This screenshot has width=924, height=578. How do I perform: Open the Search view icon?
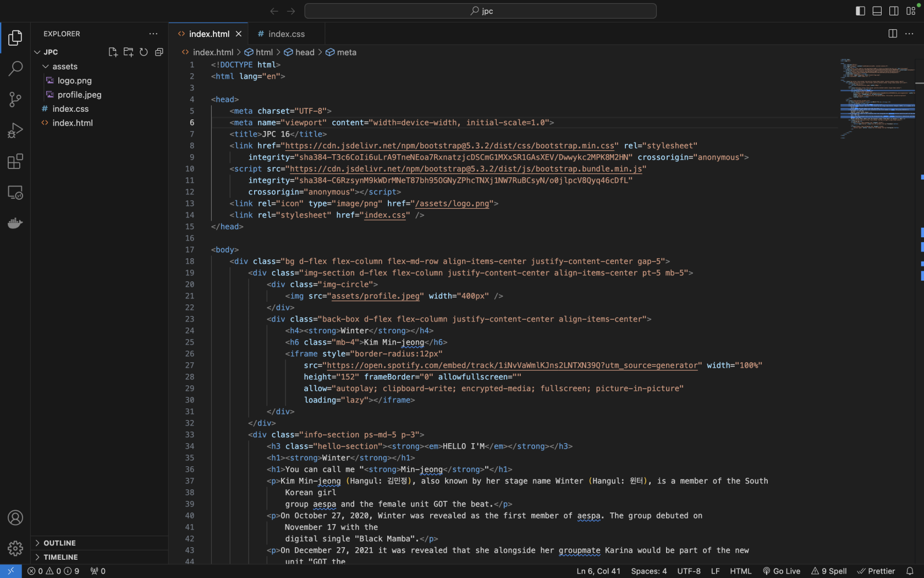point(15,68)
